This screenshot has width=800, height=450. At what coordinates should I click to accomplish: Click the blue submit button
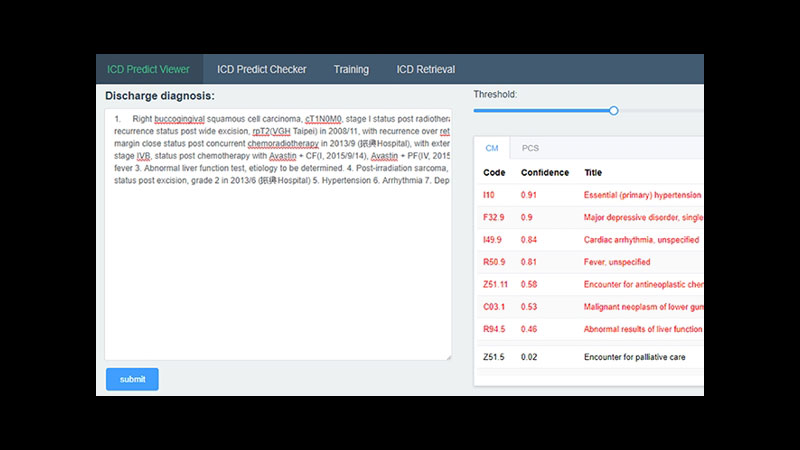pos(132,380)
